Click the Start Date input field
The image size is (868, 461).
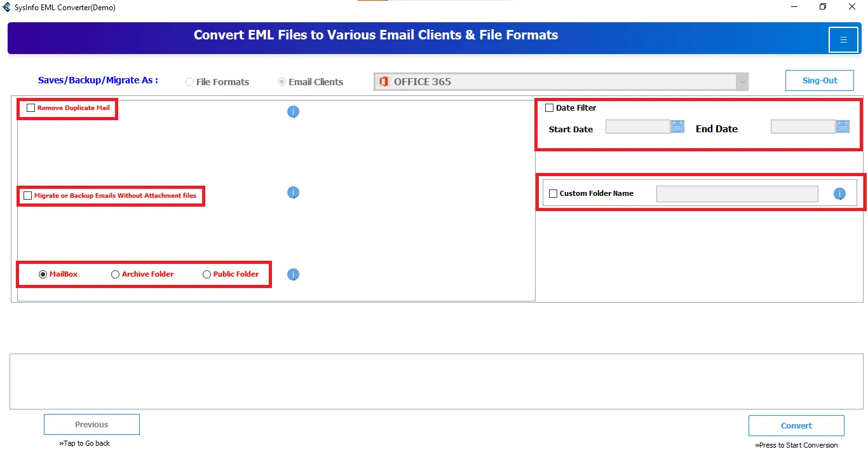pyautogui.click(x=638, y=127)
